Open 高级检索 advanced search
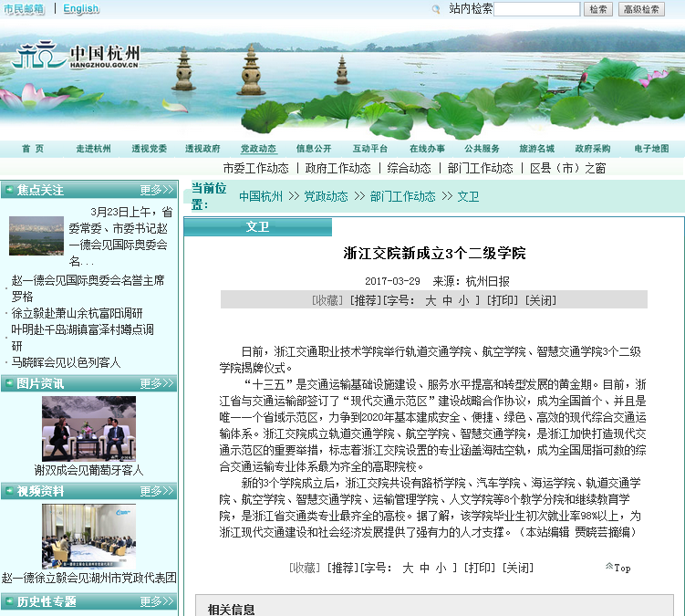 641,9
